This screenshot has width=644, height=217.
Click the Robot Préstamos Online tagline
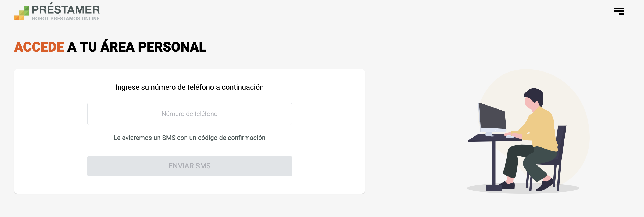66,19
